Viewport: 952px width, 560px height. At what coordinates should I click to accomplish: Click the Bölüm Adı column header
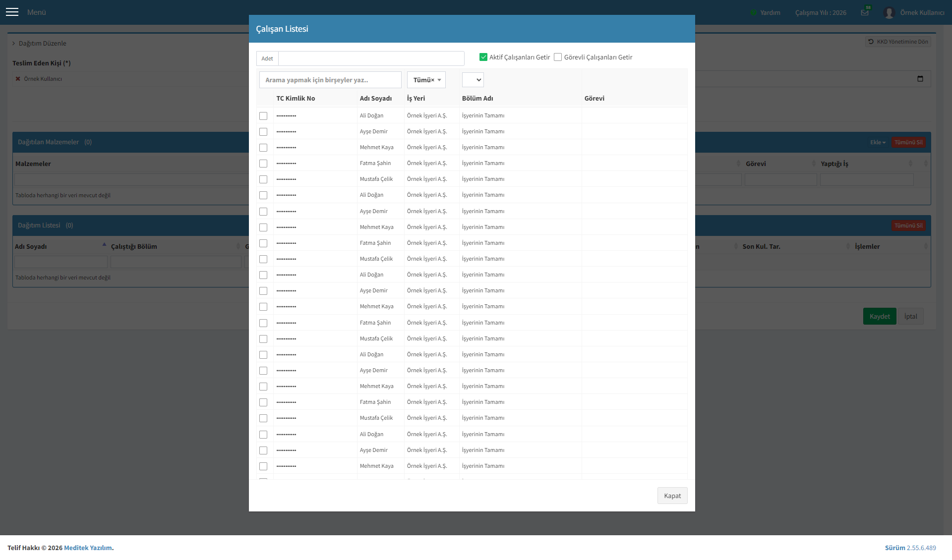pyautogui.click(x=477, y=99)
